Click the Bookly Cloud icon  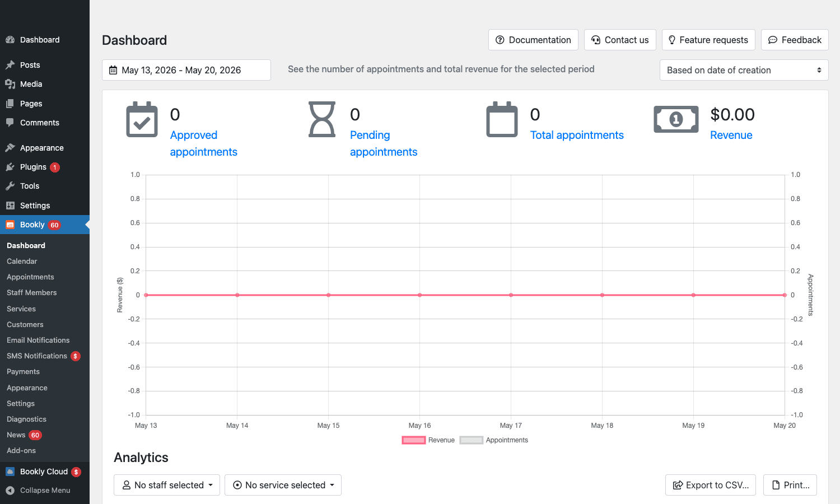[10, 472]
